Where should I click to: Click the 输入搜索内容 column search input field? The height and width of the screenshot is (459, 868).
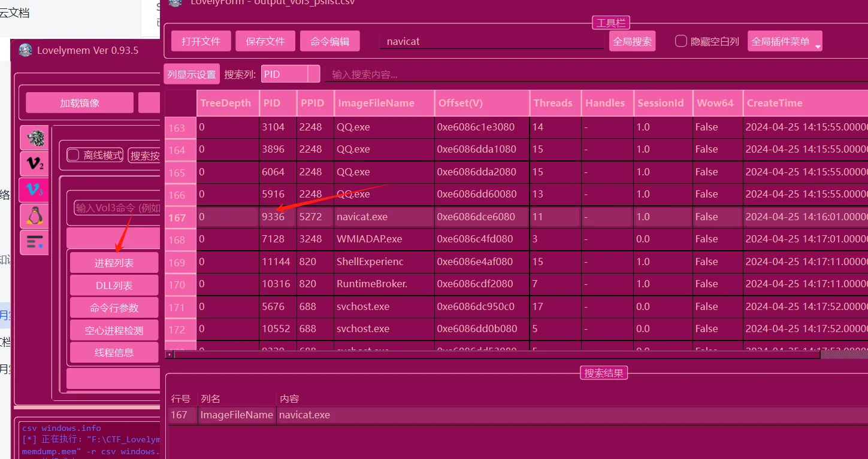[593, 74]
